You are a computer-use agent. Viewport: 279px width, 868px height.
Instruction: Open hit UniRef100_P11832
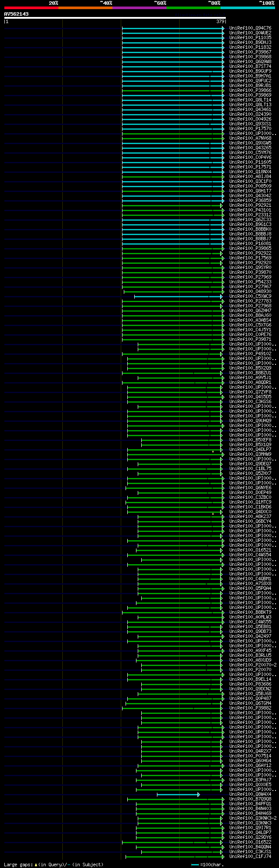(x=250, y=47)
